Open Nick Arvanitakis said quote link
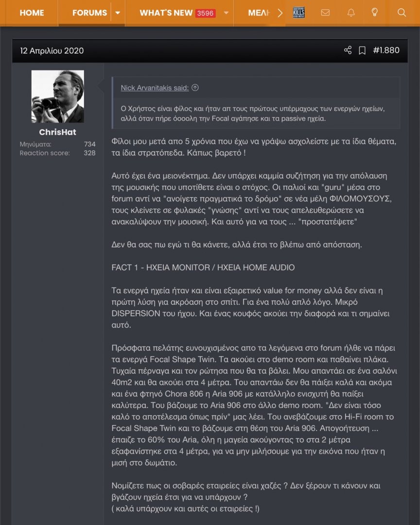This screenshot has height=525, width=420. [155, 87]
